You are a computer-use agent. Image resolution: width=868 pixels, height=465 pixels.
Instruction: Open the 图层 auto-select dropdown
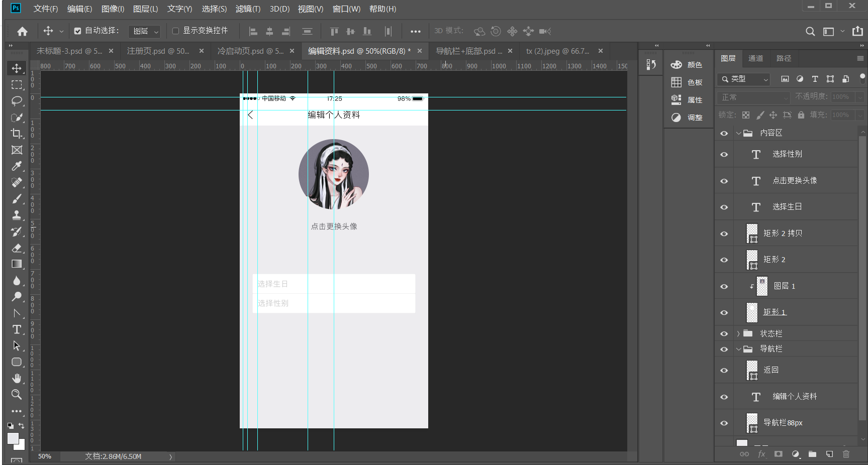click(144, 32)
